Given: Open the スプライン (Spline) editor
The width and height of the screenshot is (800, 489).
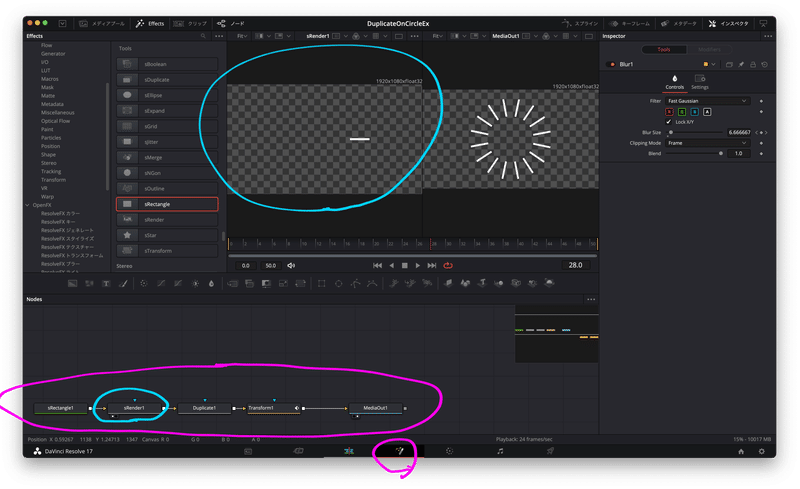Looking at the screenshot, I should point(580,23).
